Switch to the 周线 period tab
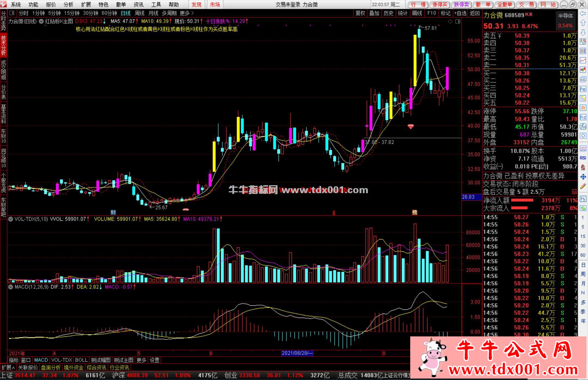The width and height of the screenshot is (588, 380). click(139, 13)
